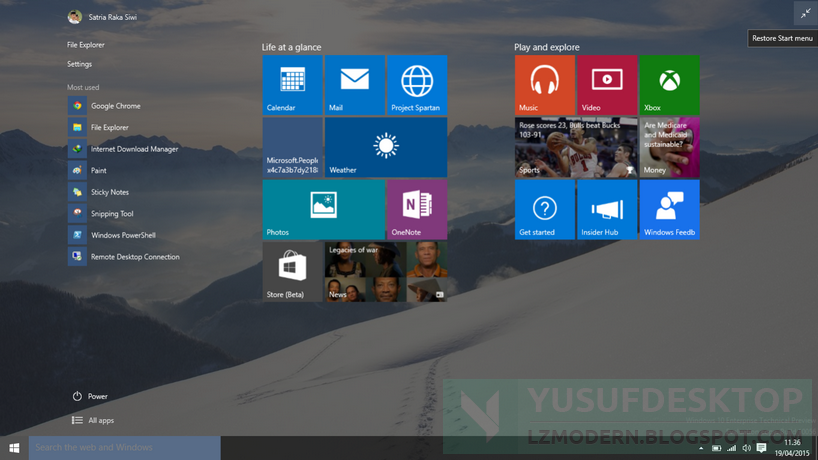The image size is (818, 460).
Task: Open the Store (Beta) tile
Action: [292, 272]
